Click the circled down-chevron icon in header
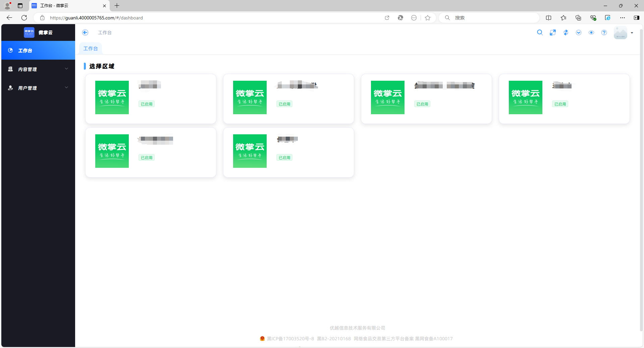 [579, 32]
